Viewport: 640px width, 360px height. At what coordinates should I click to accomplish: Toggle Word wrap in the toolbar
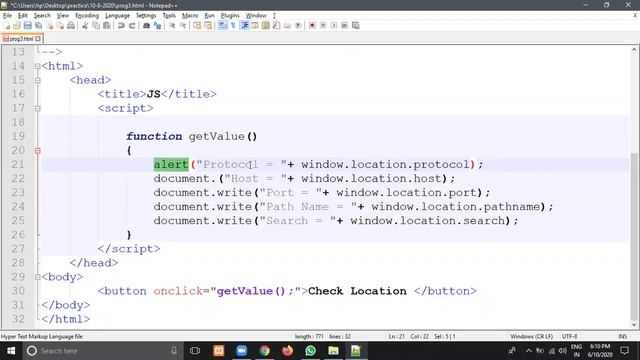[x=222, y=25]
